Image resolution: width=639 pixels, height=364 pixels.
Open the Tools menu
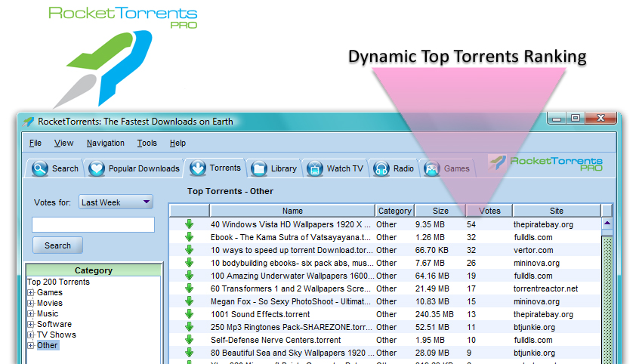[147, 143]
